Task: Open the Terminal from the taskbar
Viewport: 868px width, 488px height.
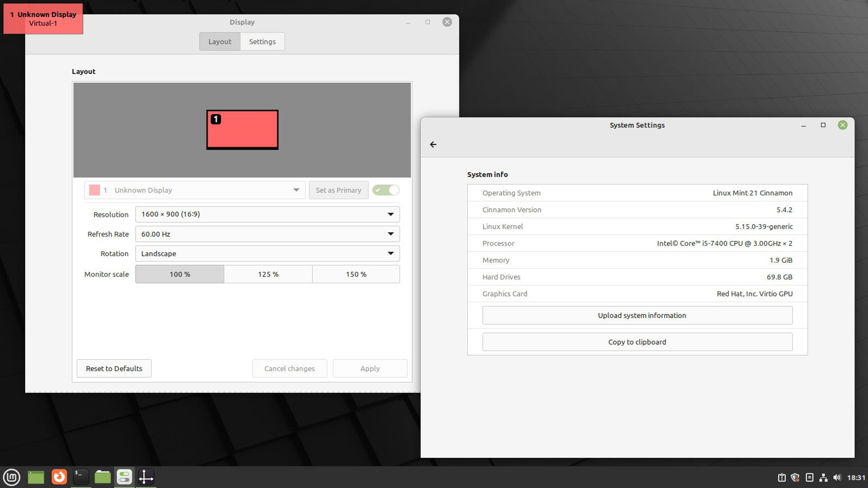Action: pyautogui.click(x=81, y=477)
